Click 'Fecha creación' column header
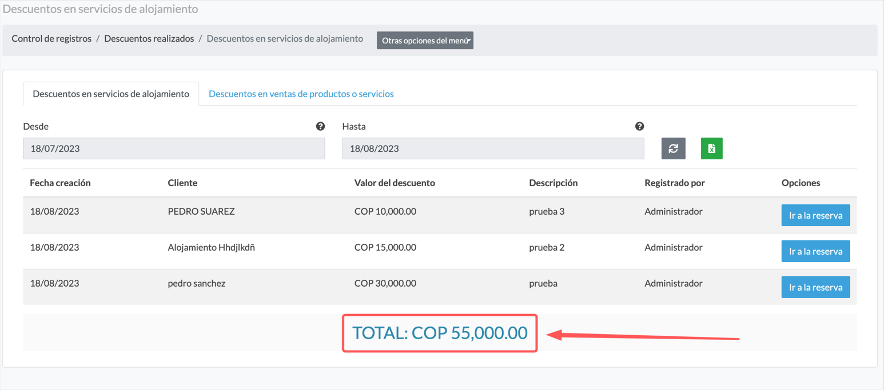Viewport: 884px width, 390px height. 60,183
